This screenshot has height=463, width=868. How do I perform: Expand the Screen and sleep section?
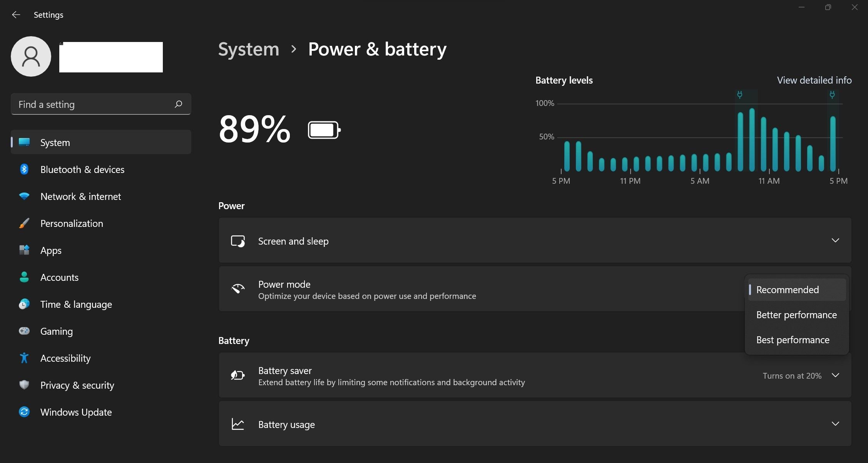[835, 240]
